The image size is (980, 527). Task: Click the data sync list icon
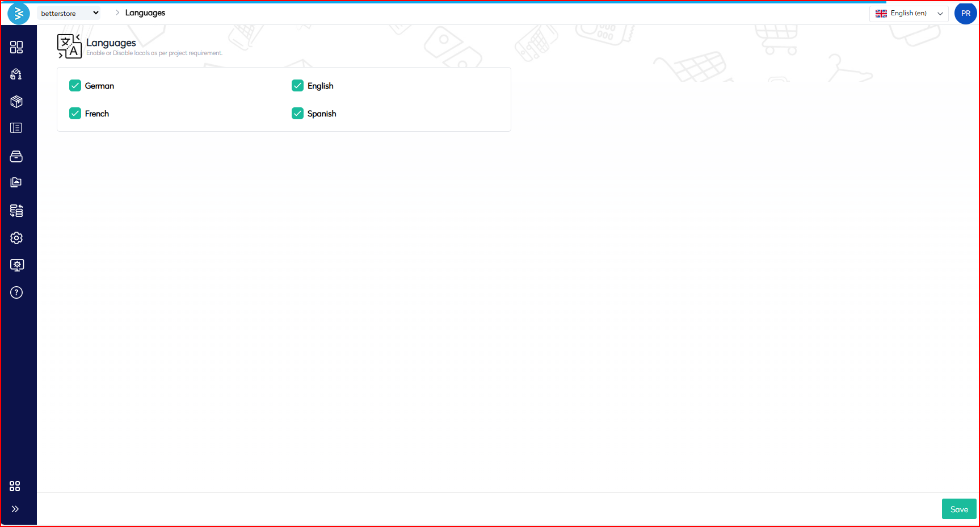click(16, 211)
